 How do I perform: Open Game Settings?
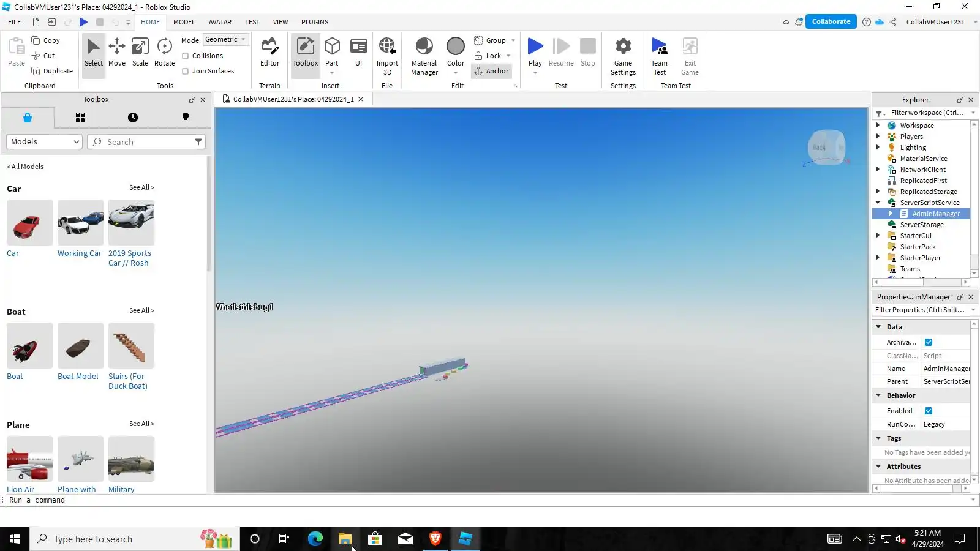click(623, 56)
